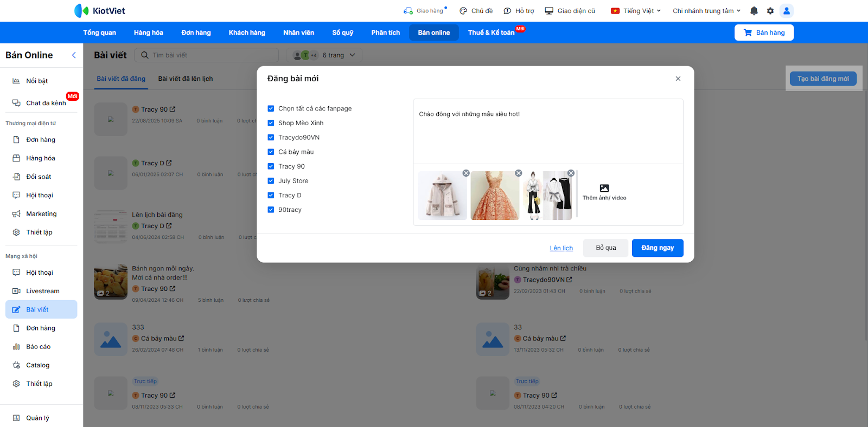The image size is (868, 427).
Task: Expand the Tiếng Việt language dropdown
Action: pos(638,11)
